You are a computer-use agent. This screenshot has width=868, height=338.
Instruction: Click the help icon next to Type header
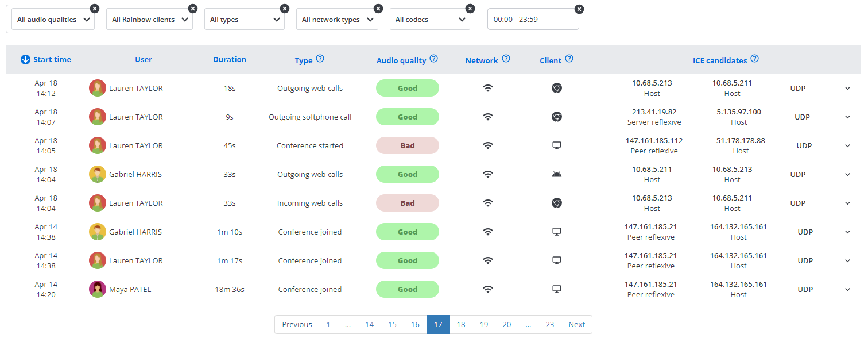click(x=320, y=59)
